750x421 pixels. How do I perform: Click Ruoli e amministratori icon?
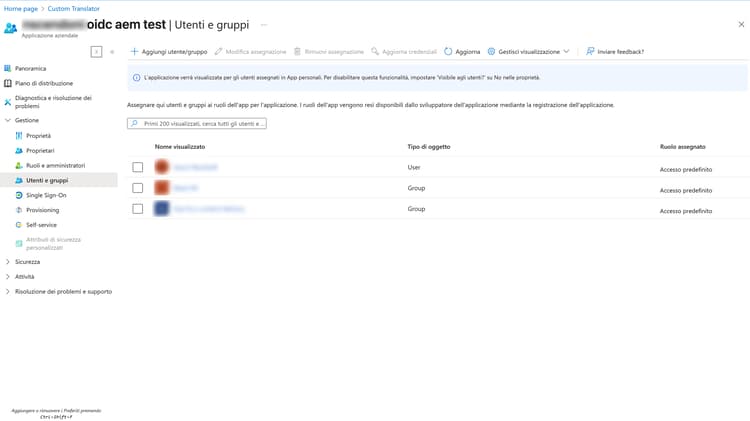19,166
